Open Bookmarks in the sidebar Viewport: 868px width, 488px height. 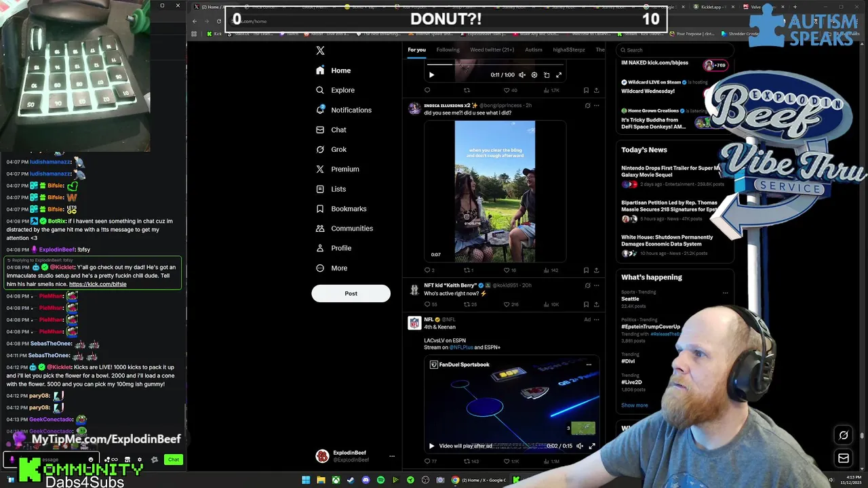(x=341, y=209)
